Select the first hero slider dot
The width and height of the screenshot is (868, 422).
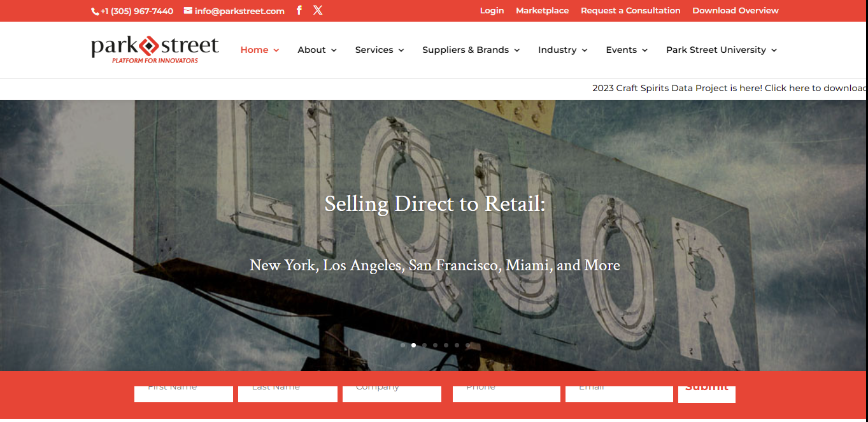tap(402, 346)
